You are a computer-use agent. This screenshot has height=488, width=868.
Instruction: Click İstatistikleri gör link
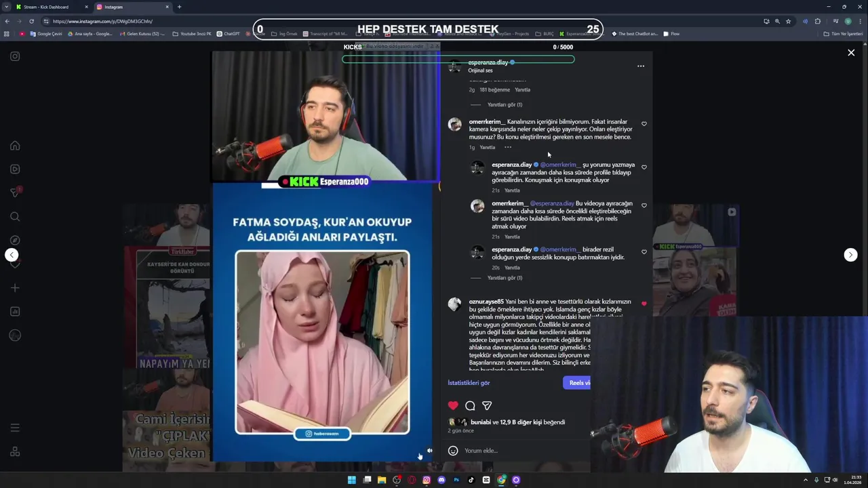click(x=469, y=383)
